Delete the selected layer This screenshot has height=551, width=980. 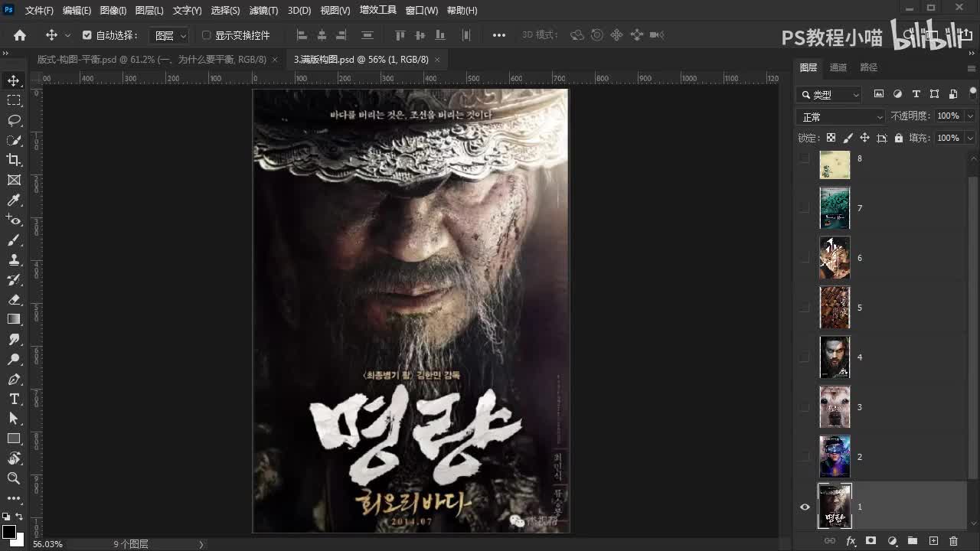coord(954,541)
